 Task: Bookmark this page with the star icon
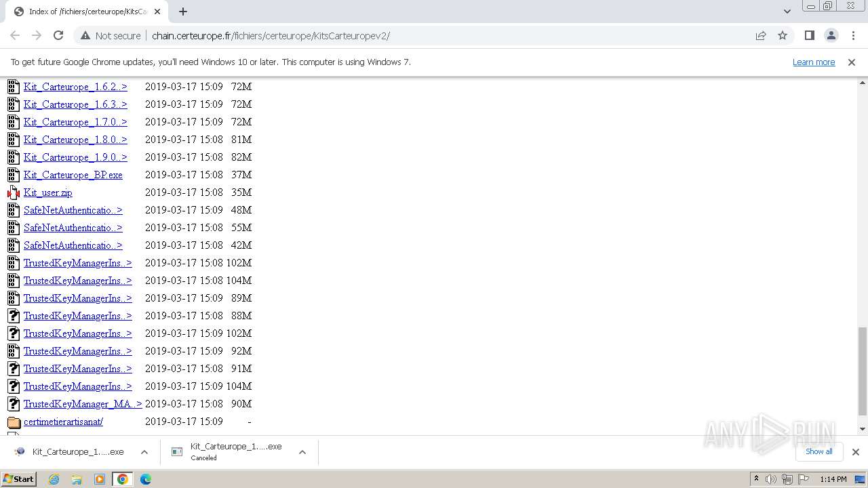(783, 35)
